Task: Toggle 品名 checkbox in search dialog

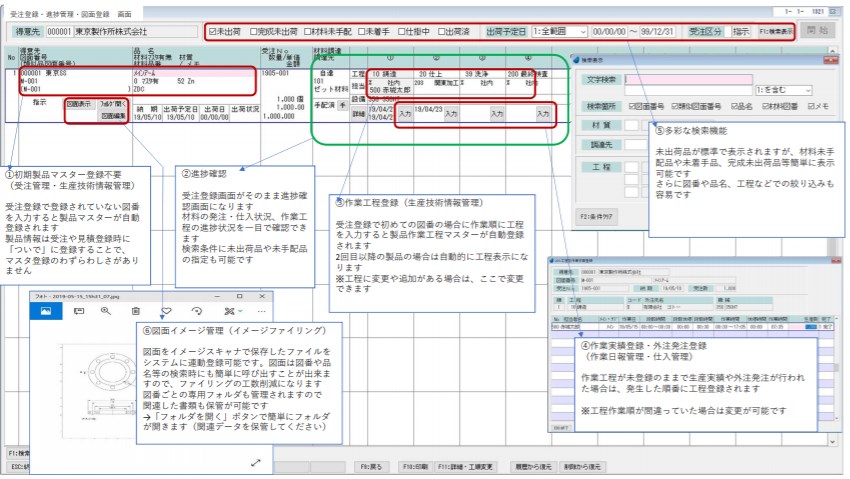Action: coord(734,106)
